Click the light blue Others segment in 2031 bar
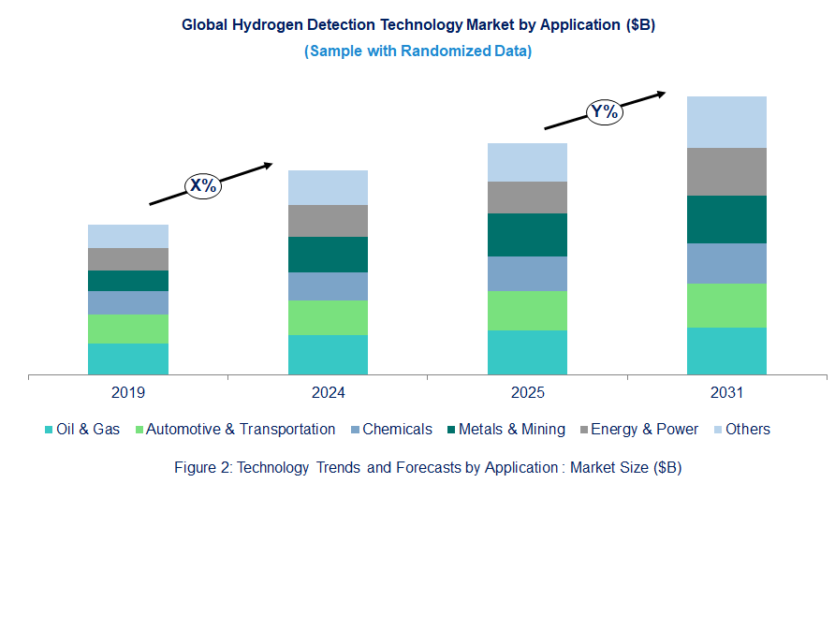The height and width of the screenshot is (644, 835). coord(726,121)
